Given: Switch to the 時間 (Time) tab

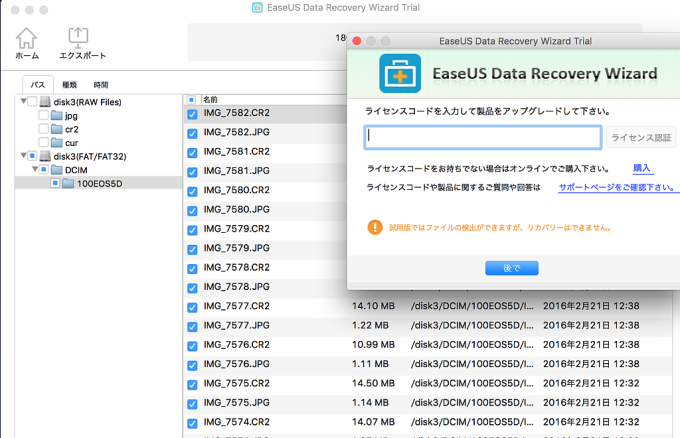Looking at the screenshot, I should 101,85.
